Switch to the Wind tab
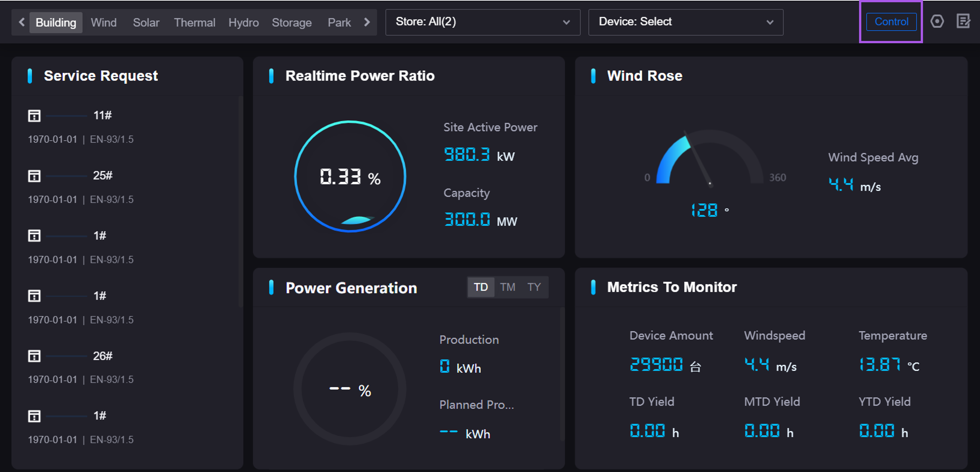The width and height of the screenshot is (980, 472). [x=104, y=22]
